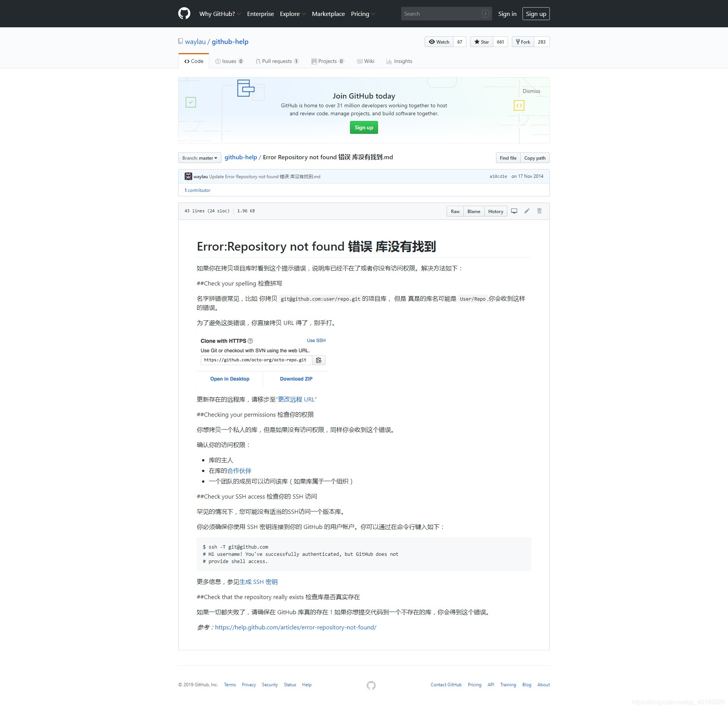Image resolution: width=728 pixels, height=709 pixels.
Task: Open the Wiki tab
Action: 365,61
